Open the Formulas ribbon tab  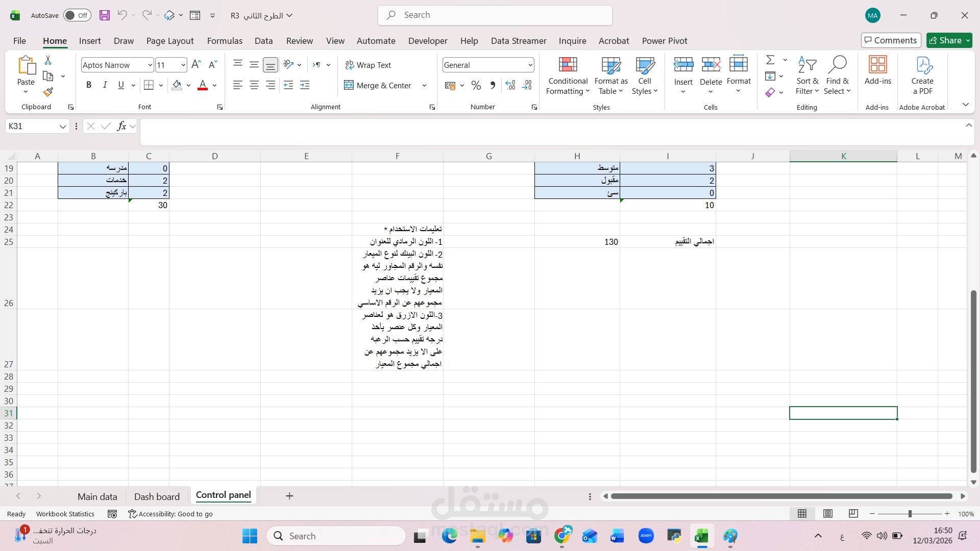coord(225,41)
